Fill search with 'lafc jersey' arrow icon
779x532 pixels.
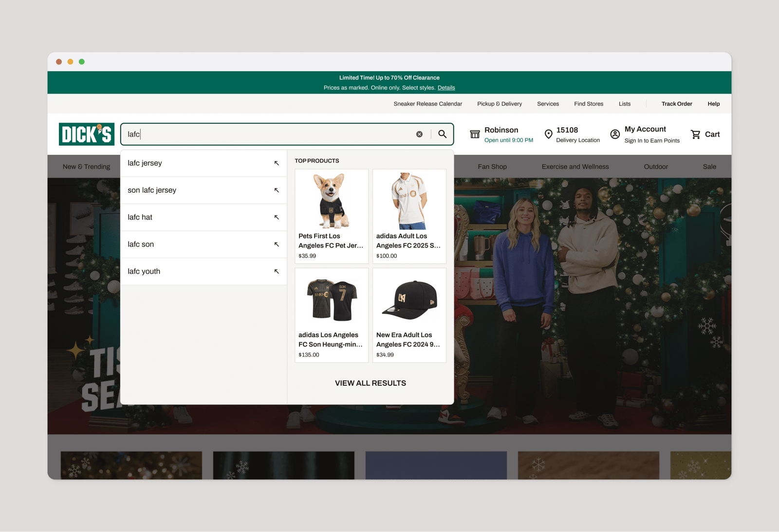(277, 163)
